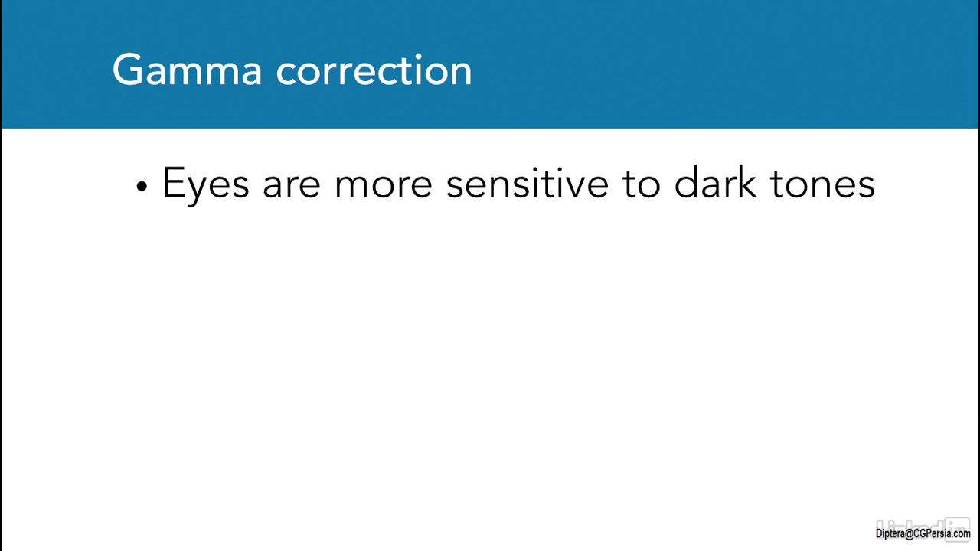The width and height of the screenshot is (980, 551).
Task: Click the LinkedIn "in" logo box
Action: pos(958,523)
